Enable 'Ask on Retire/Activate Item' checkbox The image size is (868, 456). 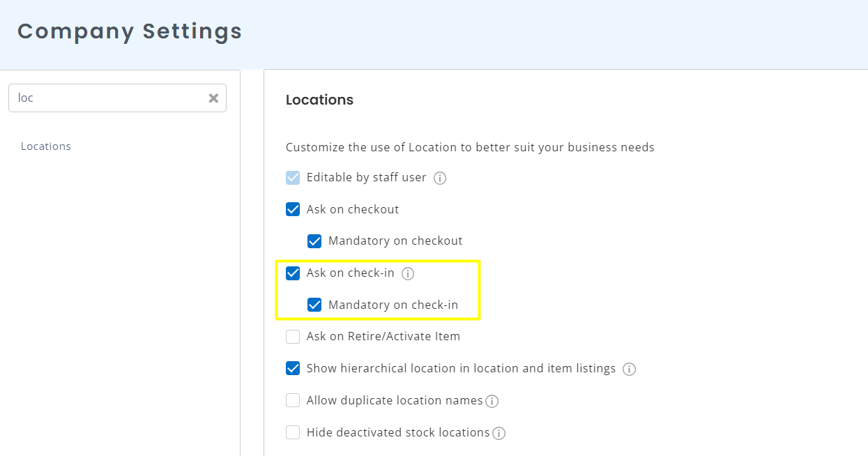293,337
